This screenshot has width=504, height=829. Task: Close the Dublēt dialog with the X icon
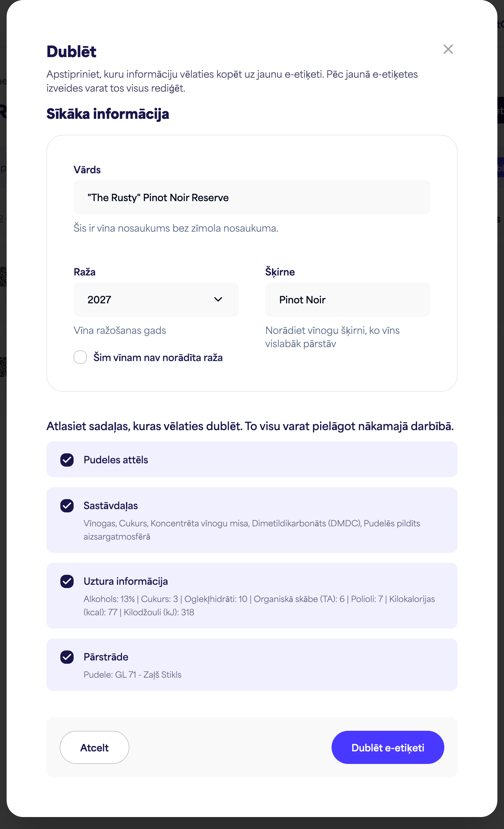[448, 49]
